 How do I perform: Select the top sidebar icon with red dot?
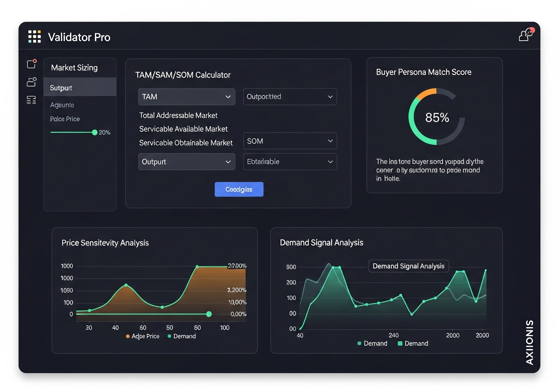point(31,64)
